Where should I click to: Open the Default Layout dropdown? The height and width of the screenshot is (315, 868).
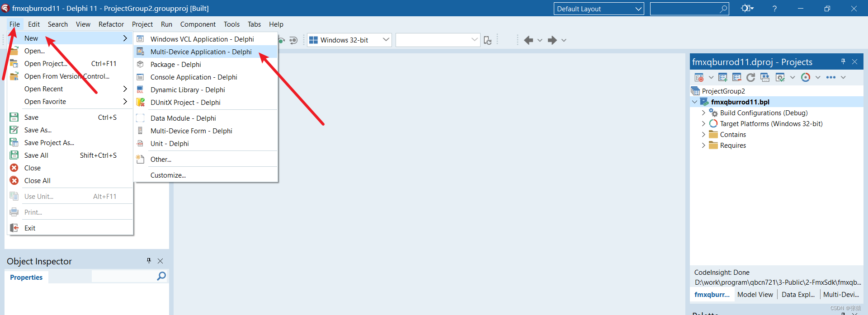pos(638,9)
